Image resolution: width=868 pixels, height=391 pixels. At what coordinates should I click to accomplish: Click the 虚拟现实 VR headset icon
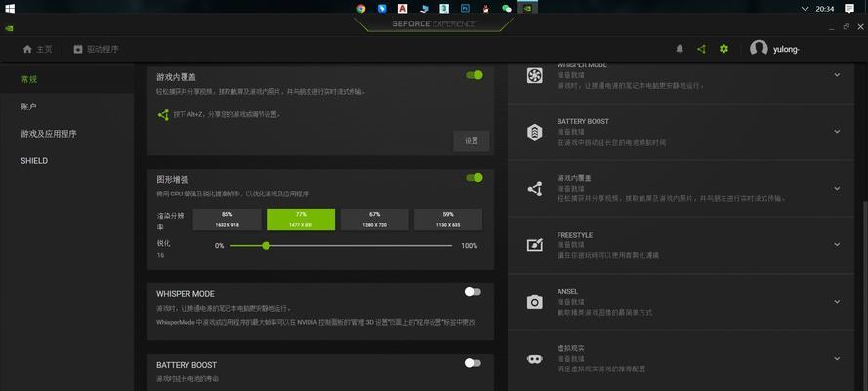(x=534, y=359)
